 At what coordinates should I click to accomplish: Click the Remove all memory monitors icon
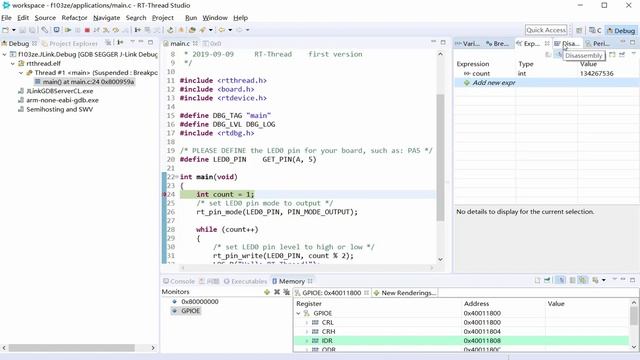coord(286,292)
